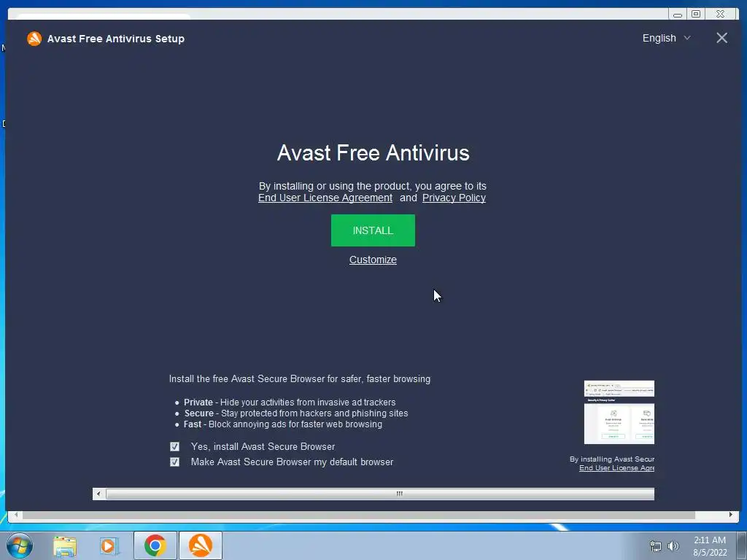The width and height of the screenshot is (747, 560).
Task: Switch to Google Chrome on the taskbar
Action: 155,545
